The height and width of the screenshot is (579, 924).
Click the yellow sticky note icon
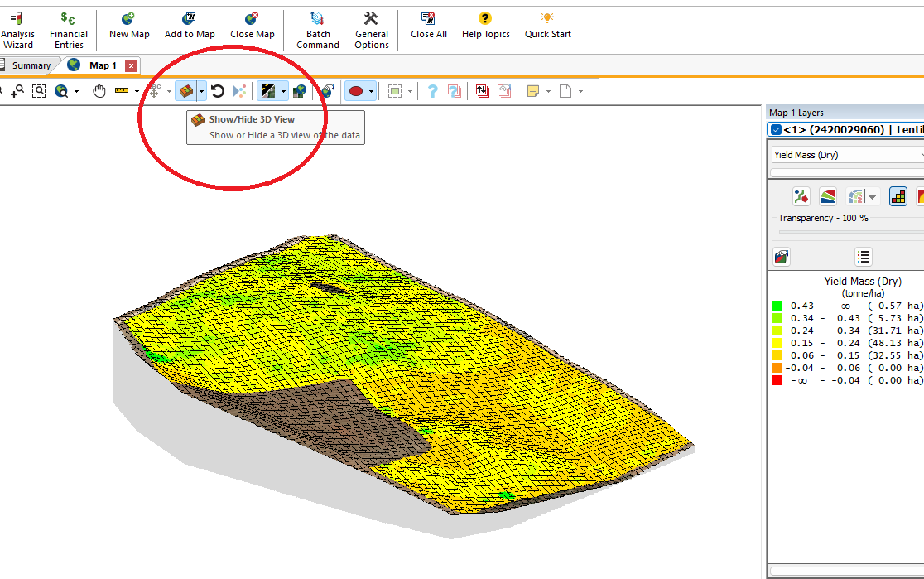(533, 91)
